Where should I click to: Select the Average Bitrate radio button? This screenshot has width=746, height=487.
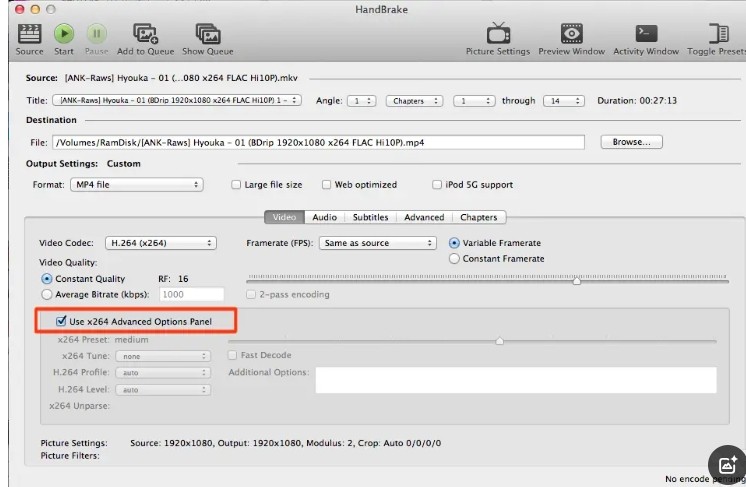pos(47,295)
